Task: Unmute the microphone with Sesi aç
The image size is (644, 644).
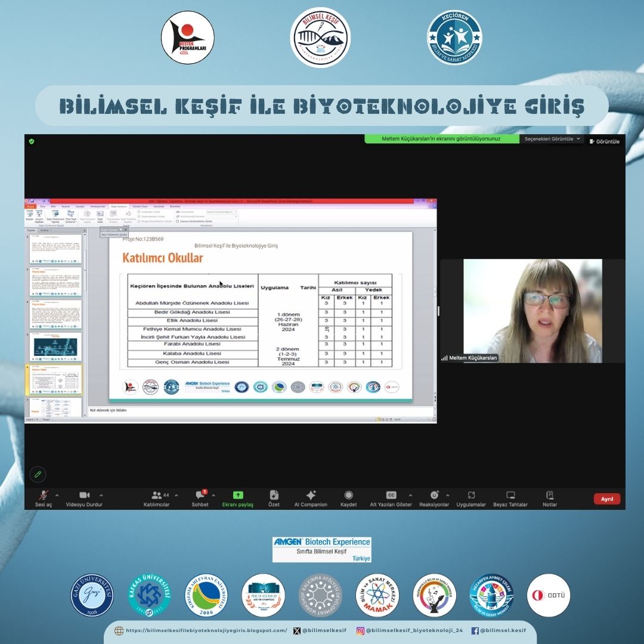Action: [43, 499]
